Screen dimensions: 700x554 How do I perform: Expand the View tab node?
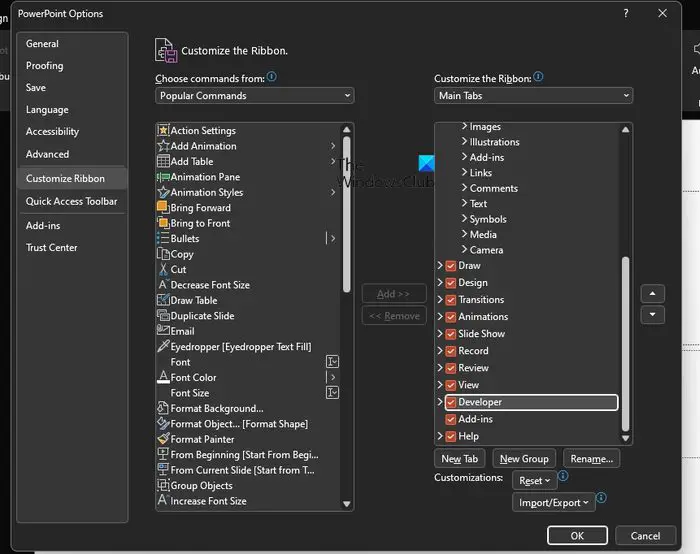click(440, 384)
